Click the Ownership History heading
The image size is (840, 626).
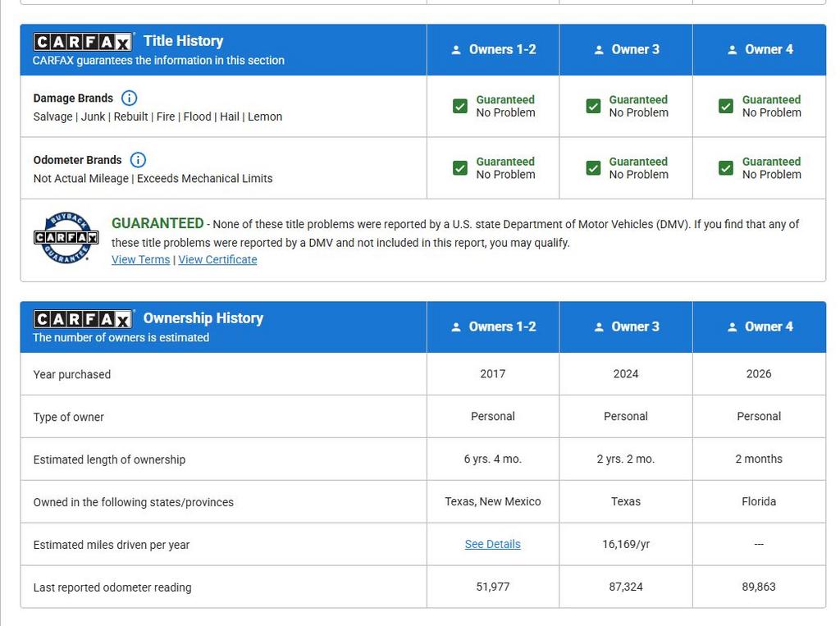[203, 318]
